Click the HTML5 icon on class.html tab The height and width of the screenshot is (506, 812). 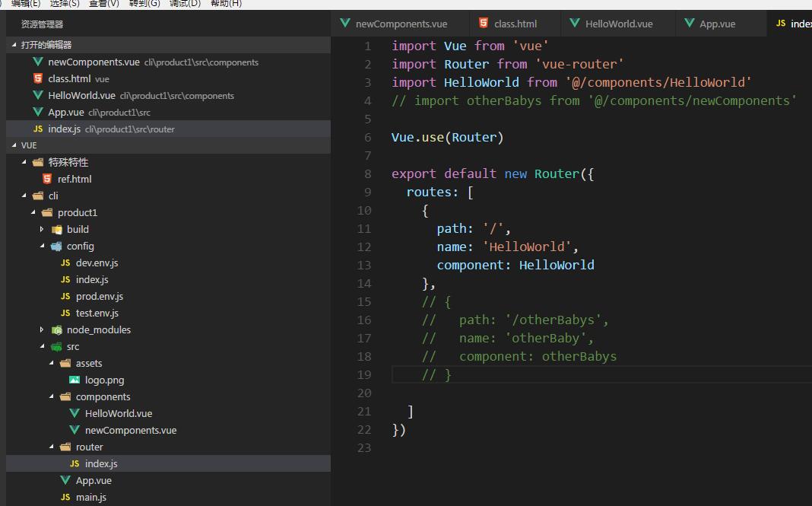pos(484,24)
